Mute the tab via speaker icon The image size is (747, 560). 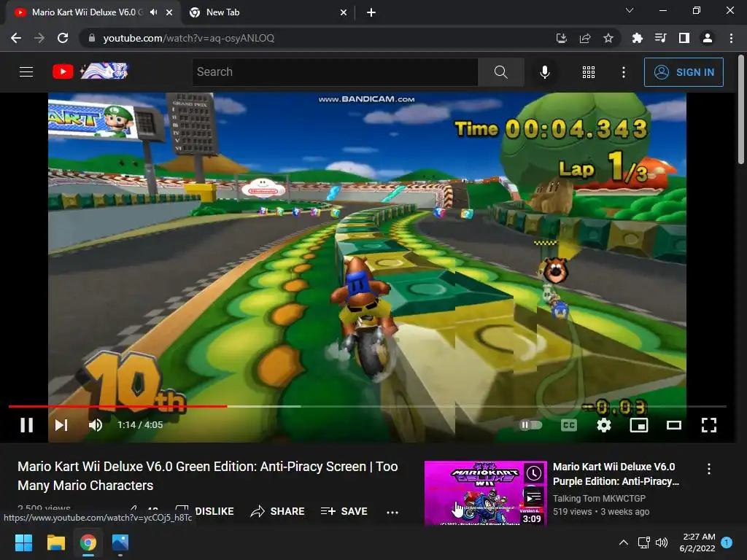(x=153, y=12)
